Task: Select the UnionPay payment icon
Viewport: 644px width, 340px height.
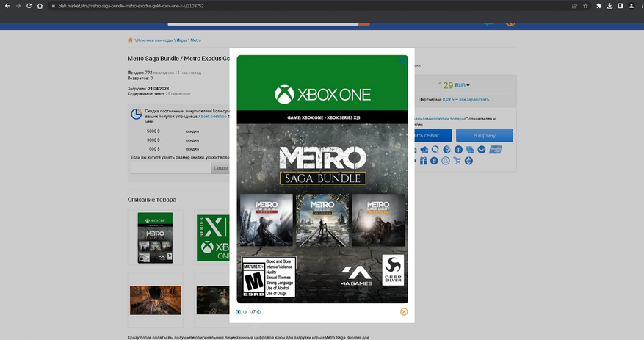Action: coord(496,150)
